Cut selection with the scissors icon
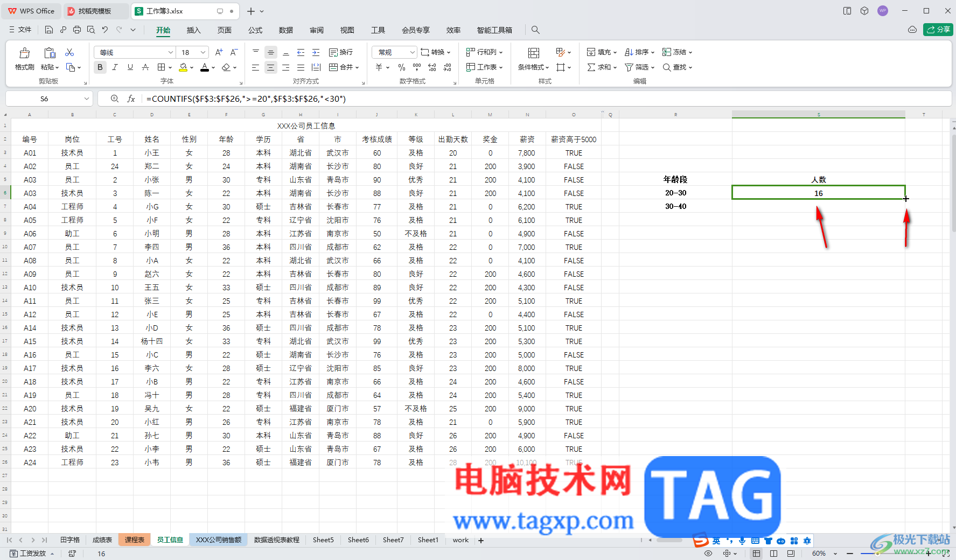The width and height of the screenshot is (956, 560). coord(69,52)
